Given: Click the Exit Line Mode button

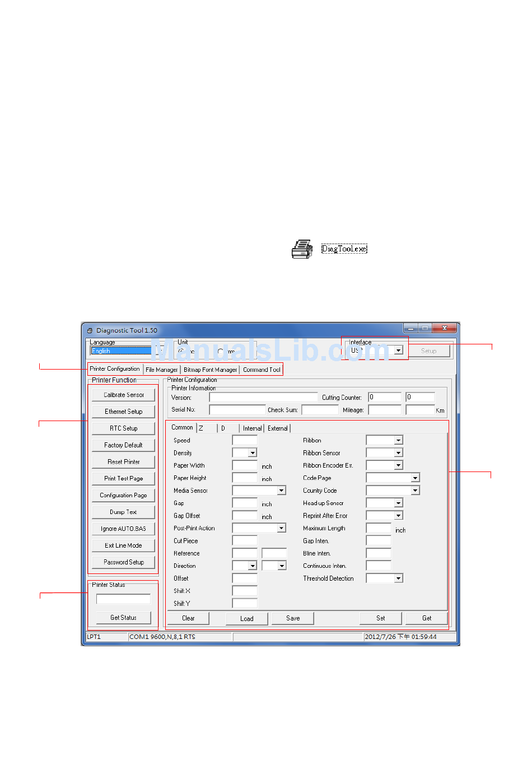Looking at the screenshot, I should pos(124,545).
